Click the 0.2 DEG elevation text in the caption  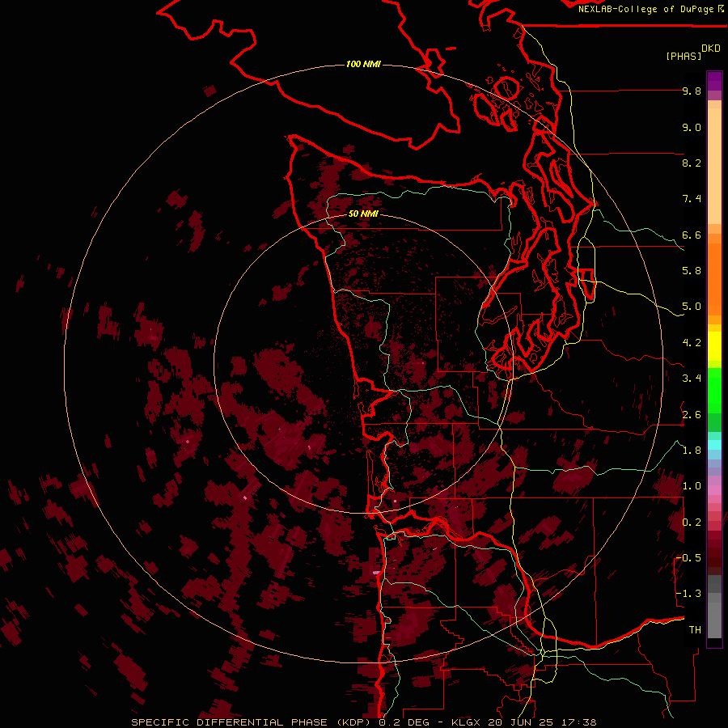pyautogui.click(x=405, y=722)
